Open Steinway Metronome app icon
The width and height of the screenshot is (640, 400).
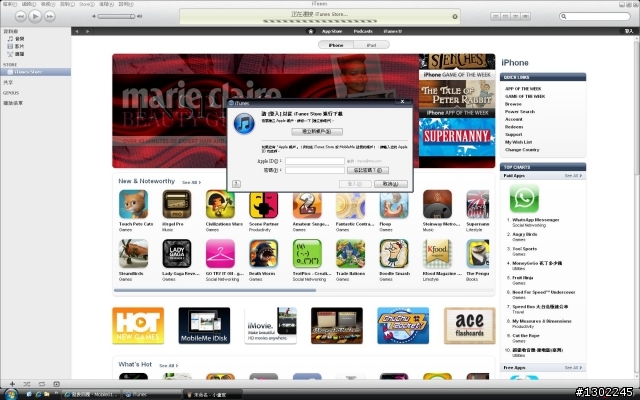(x=437, y=204)
